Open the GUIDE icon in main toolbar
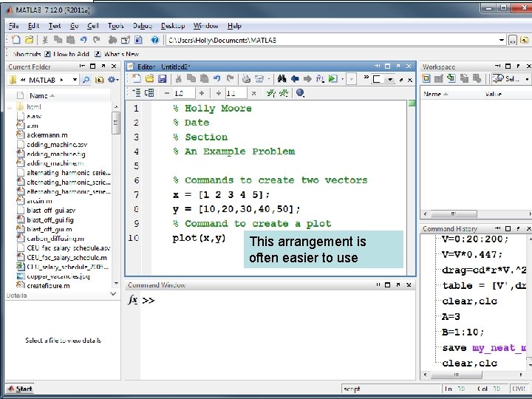Image resolution: width=532 pixels, height=399 pixels. (x=126, y=40)
